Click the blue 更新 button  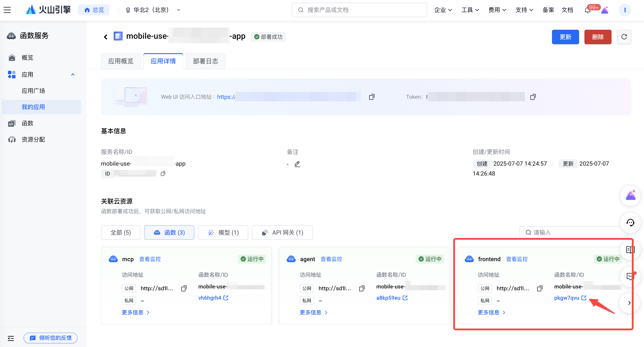coord(565,37)
